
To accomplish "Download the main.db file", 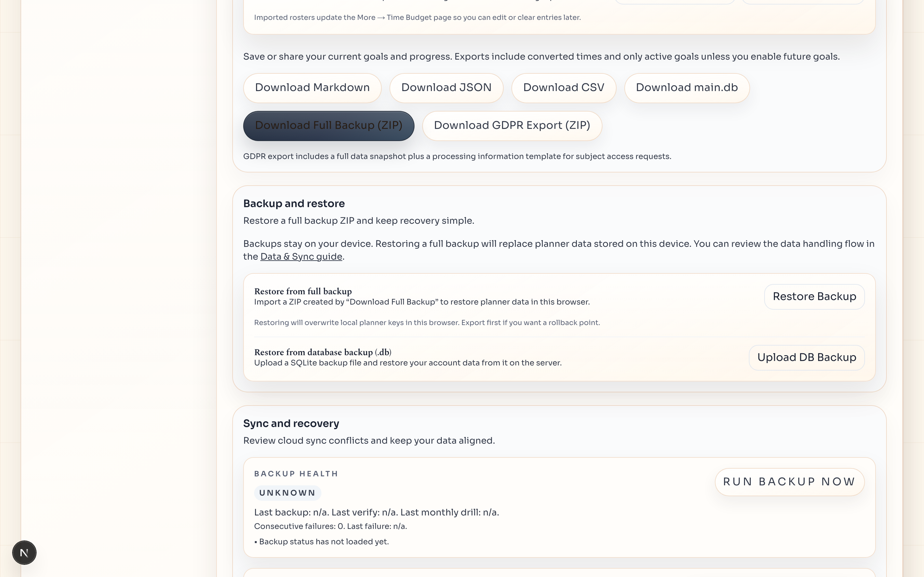I will click(687, 88).
